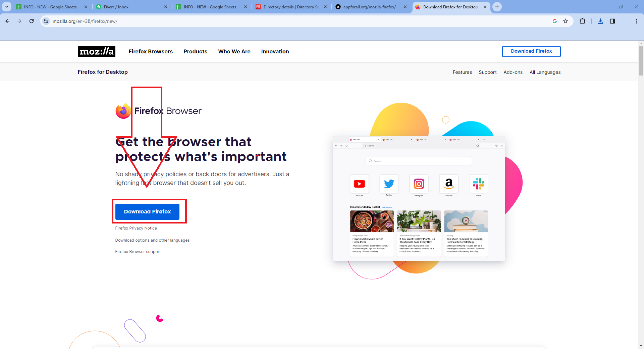The height and width of the screenshot is (349, 644).
Task: Click the browser forward arrow
Action: (19, 21)
